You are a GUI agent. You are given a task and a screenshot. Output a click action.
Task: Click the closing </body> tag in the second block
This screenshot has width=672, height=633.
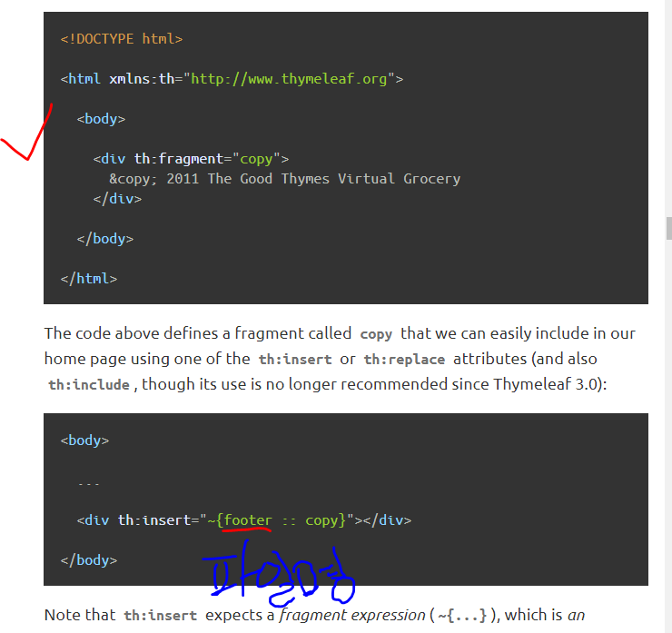pos(89,560)
